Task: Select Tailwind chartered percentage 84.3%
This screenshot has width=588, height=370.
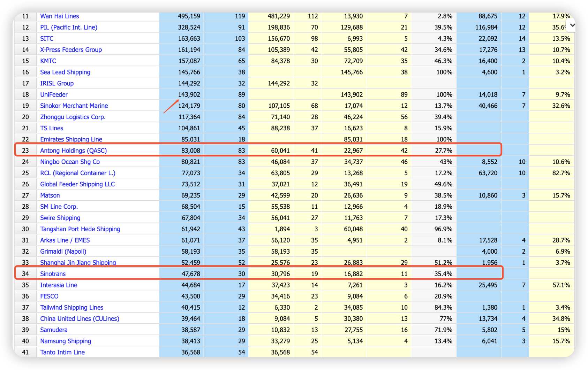Action: coord(444,307)
